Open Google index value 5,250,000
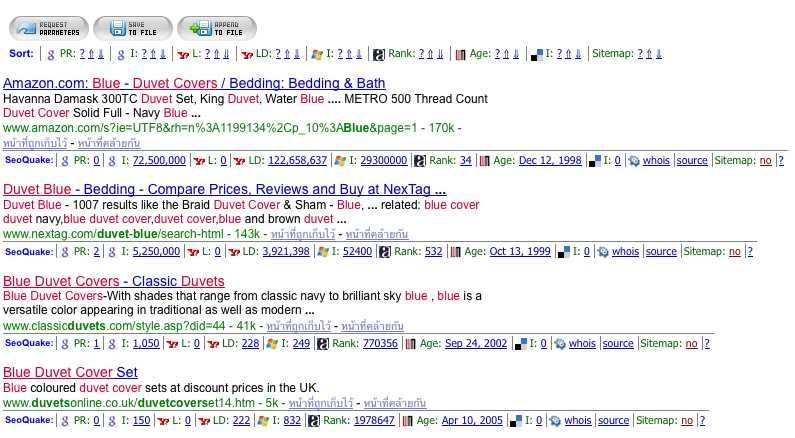 click(156, 252)
